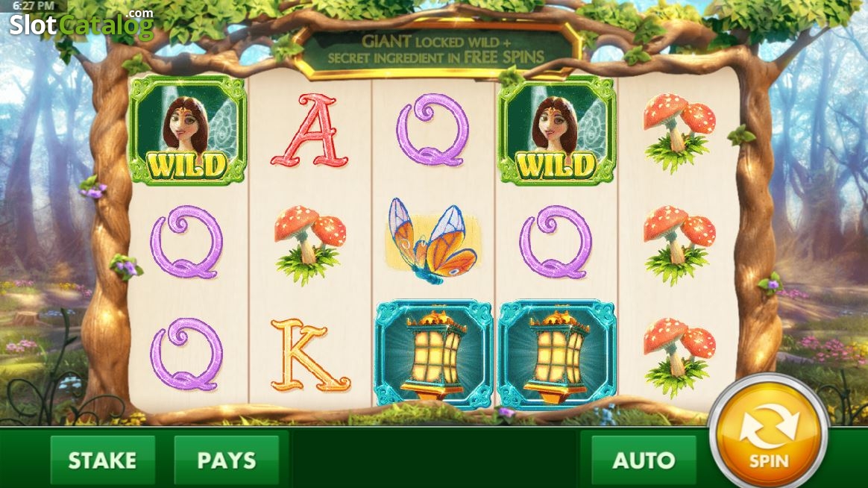Select the Wild fairy symbol on first reel
The image size is (868, 488).
(187, 130)
